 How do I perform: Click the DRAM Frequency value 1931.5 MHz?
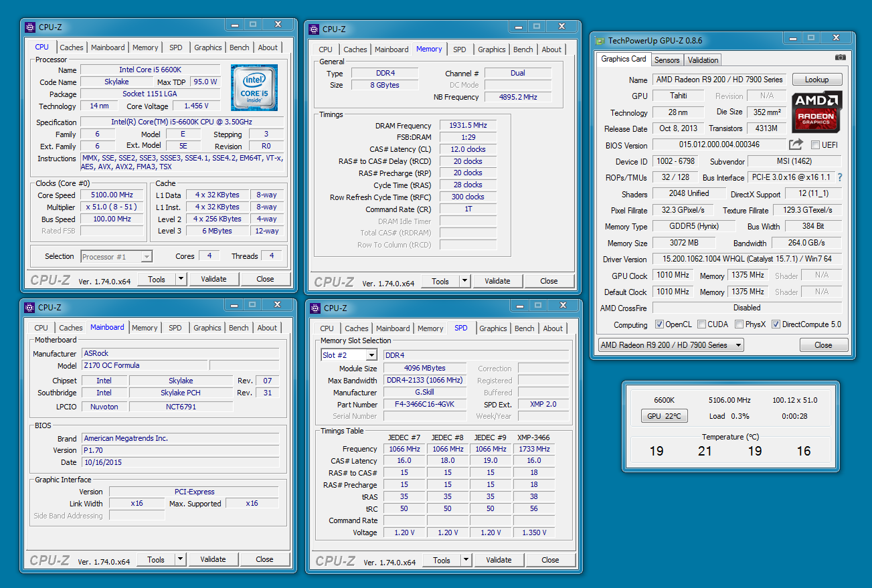point(468,126)
